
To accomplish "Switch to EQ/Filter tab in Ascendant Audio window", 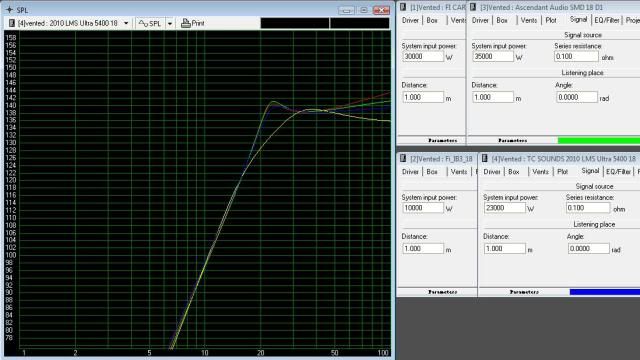I will coord(607,20).
